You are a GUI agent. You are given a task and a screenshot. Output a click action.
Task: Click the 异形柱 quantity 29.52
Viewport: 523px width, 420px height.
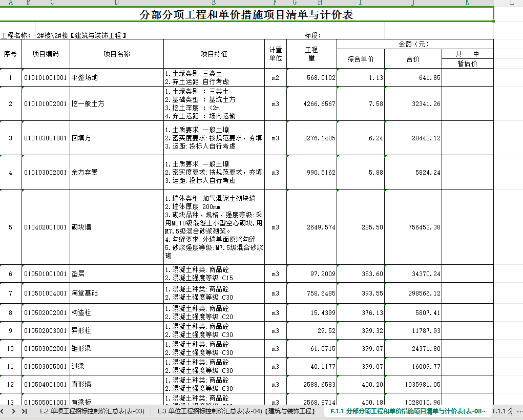tap(311, 330)
